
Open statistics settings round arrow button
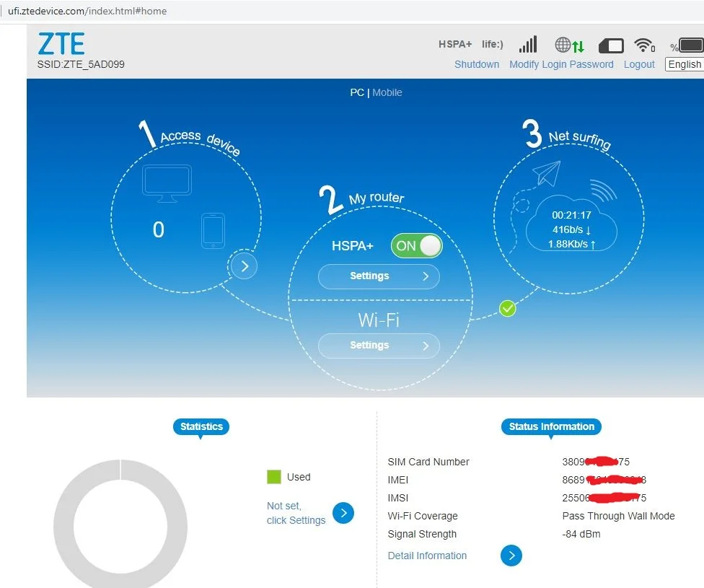(343, 513)
